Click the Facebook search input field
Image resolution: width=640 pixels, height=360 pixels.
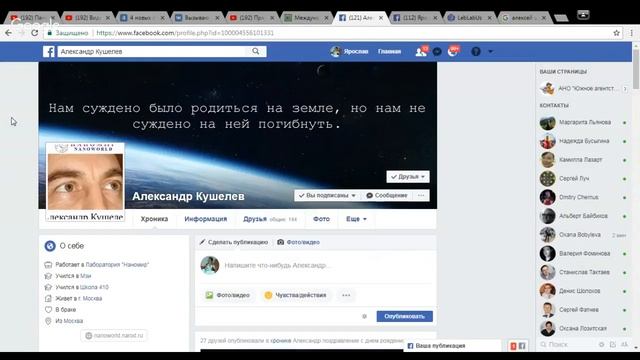click(153, 51)
